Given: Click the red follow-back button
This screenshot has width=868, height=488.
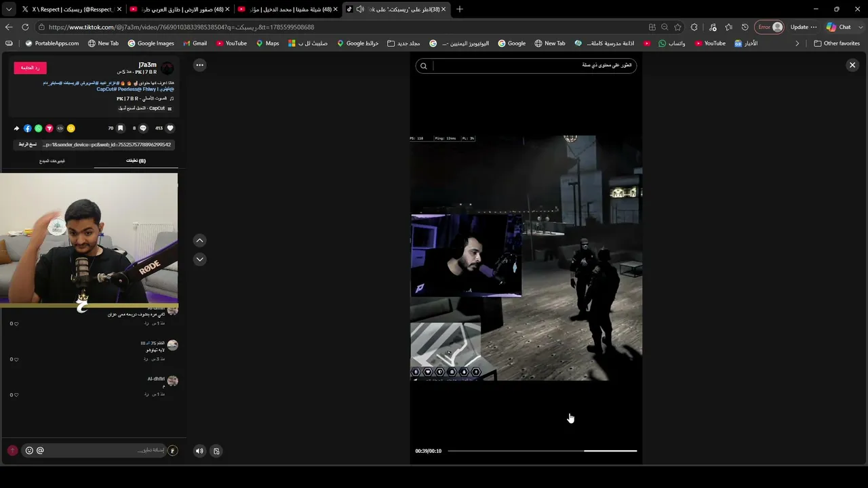Looking at the screenshot, I should 30,68.
